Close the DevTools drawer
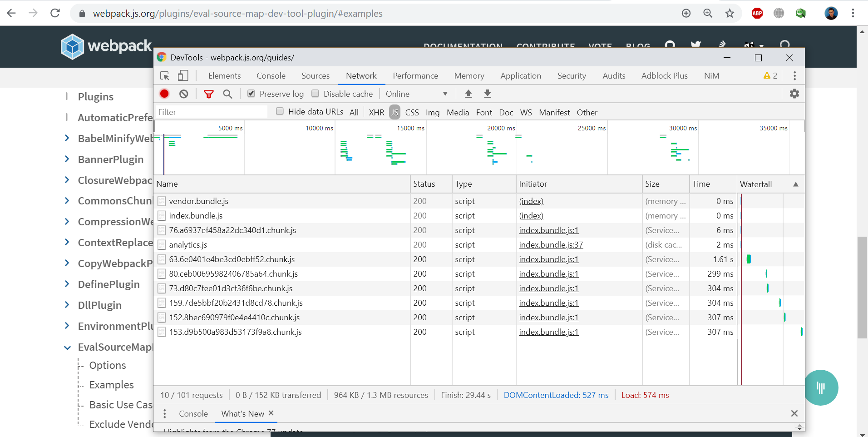Viewport: 868px width, 437px height. pyautogui.click(x=794, y=413)
